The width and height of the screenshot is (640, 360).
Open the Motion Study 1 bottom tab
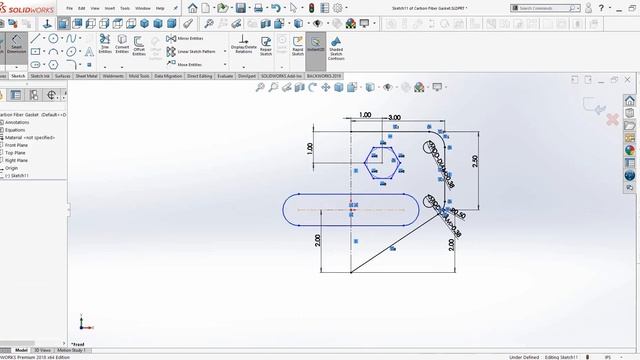pos(71,350)
